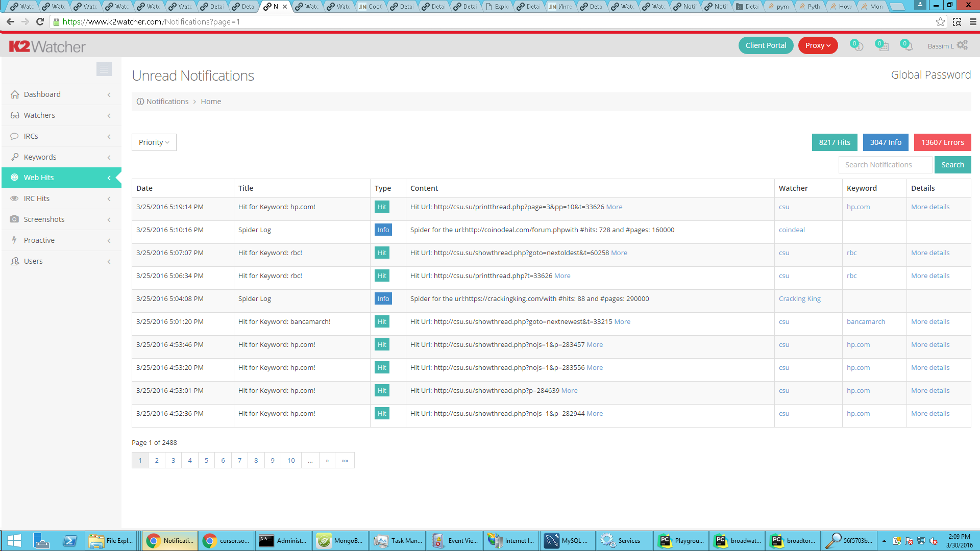The width and height of the screenshot is (980, 551).
Task: Open Windows Start button
Action: [14, 541]
